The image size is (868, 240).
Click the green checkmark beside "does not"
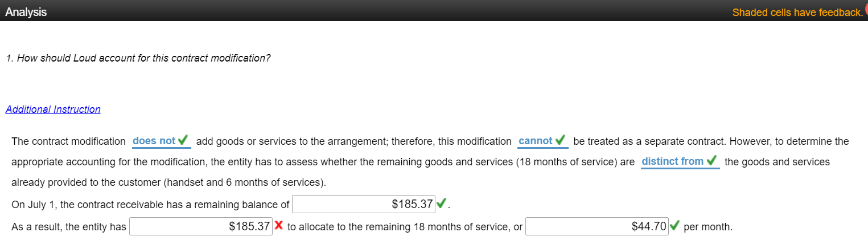tap(183, 141)
